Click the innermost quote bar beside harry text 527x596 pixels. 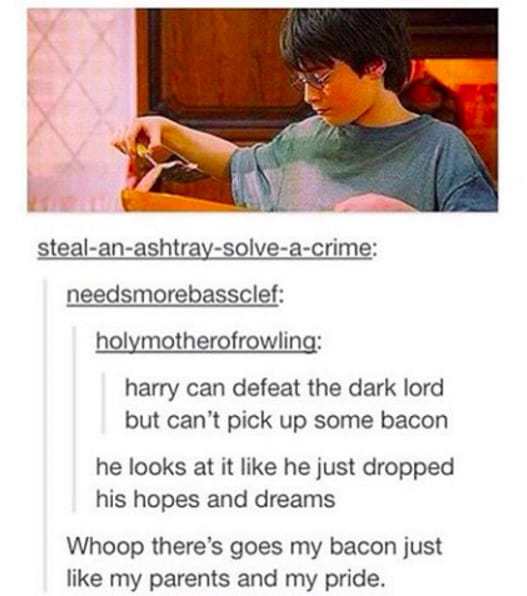point(103,403)
